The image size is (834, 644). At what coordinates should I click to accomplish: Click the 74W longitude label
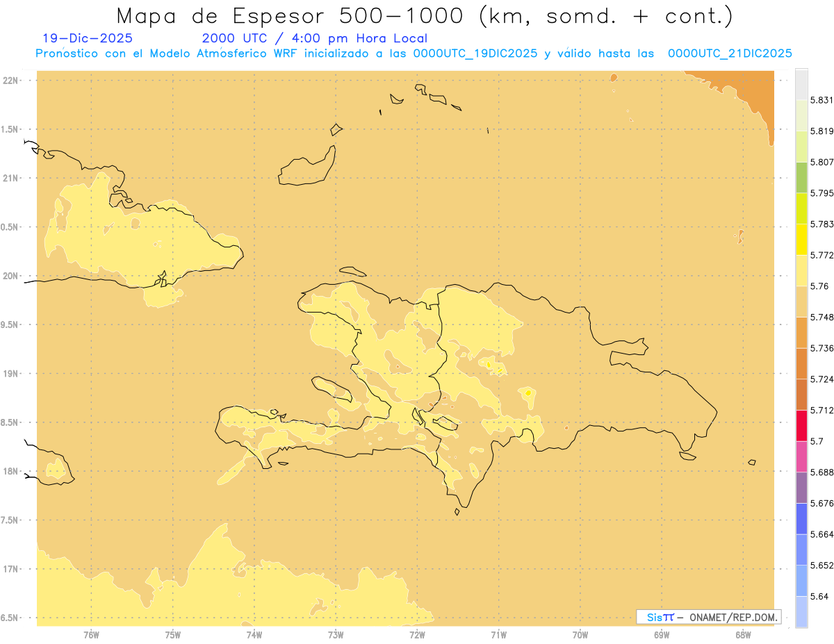point(254,635)
